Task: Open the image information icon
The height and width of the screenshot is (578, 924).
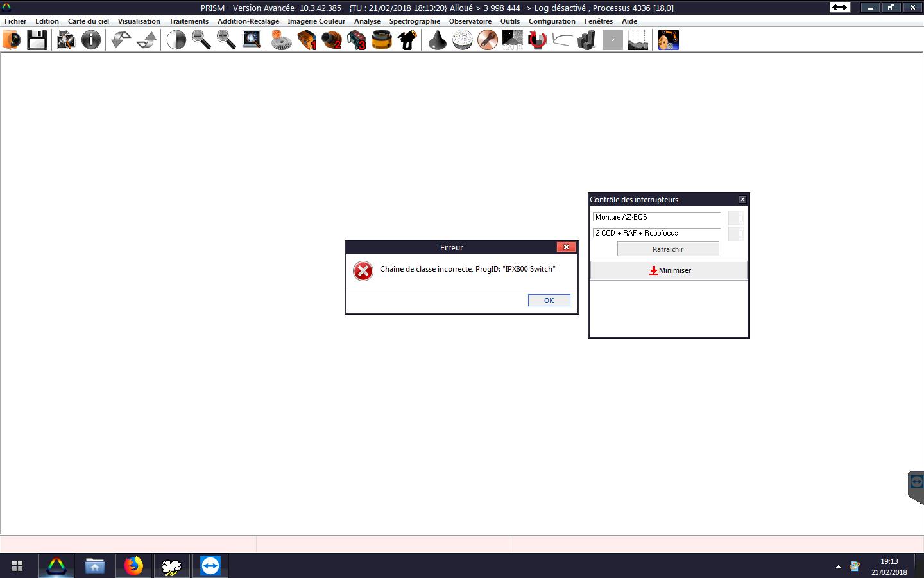Action: tap(91, 40)
